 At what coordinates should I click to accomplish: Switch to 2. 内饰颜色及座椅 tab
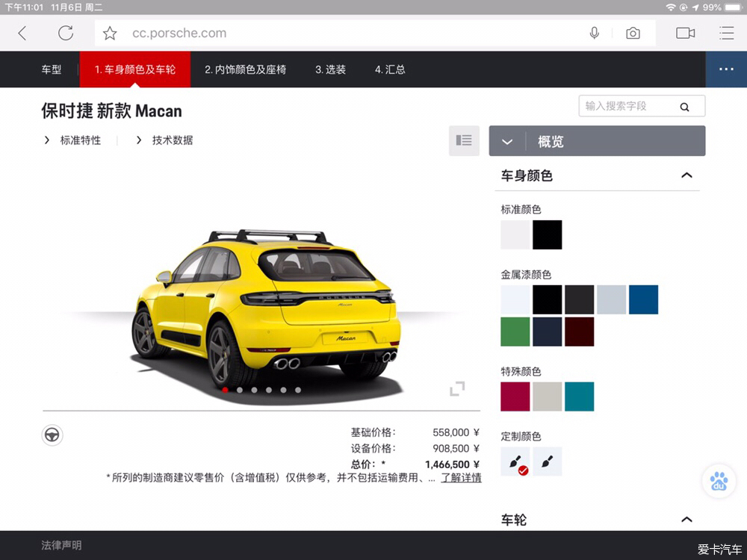(245, 69)
